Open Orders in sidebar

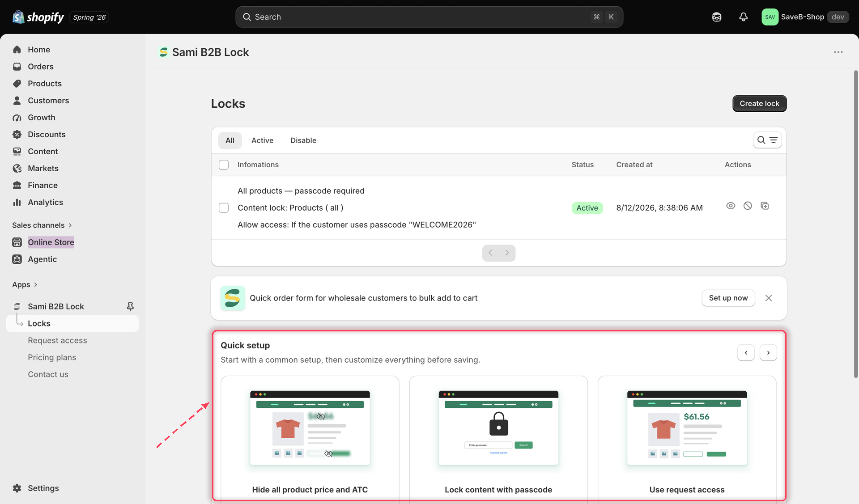pos(41,67)
